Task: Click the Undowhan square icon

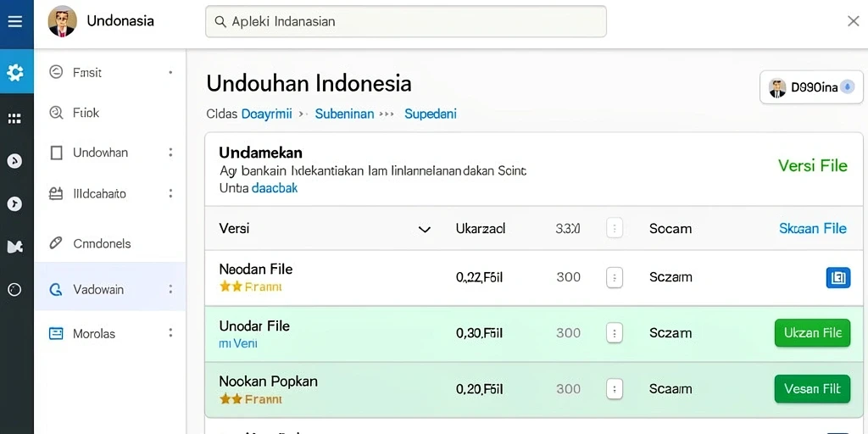Action: [56, 153]
